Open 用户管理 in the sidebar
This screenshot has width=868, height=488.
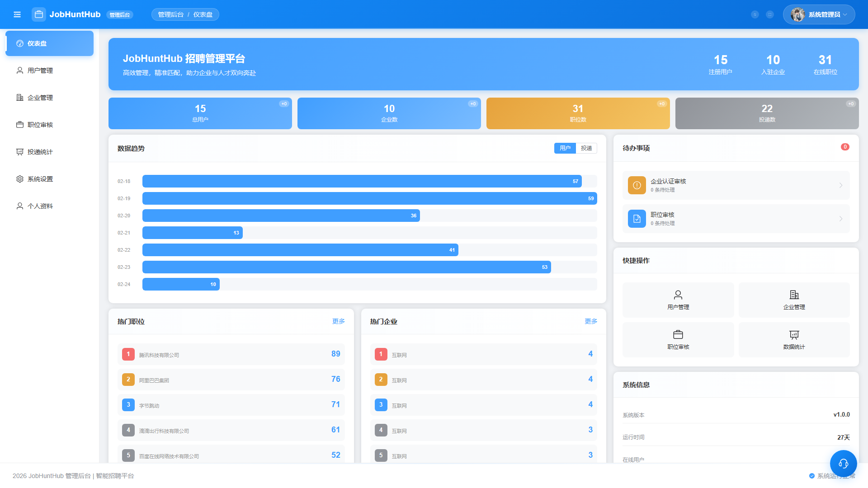49,70
